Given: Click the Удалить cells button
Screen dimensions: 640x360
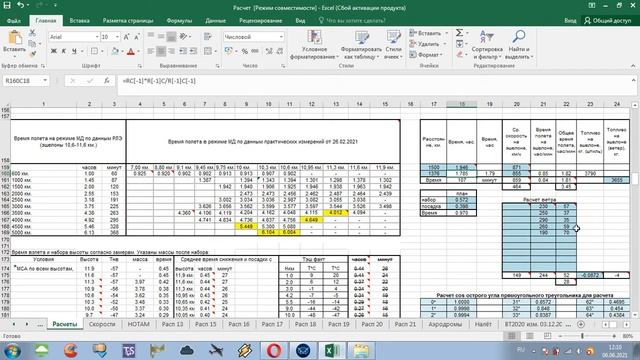Looking at the screenshot, I should click(424, 44).
